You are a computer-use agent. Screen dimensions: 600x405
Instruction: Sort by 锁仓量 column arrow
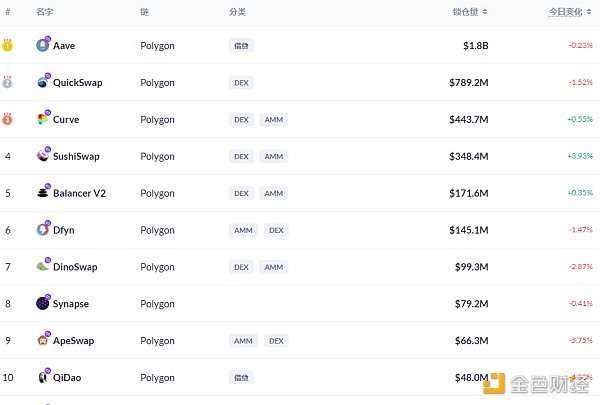pyautogui.click(x=485, y=12)
